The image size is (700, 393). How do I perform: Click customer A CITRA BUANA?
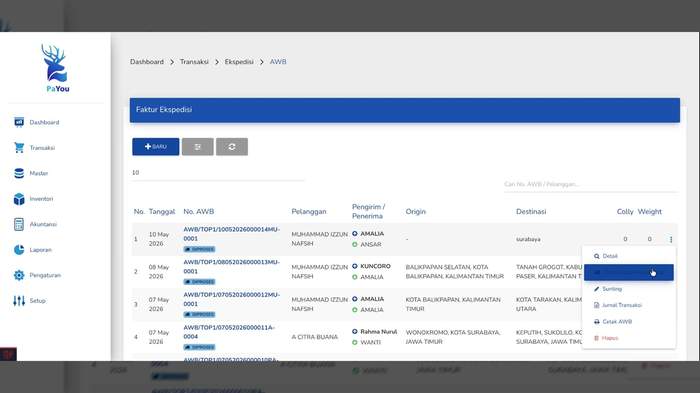pos(315,337)
